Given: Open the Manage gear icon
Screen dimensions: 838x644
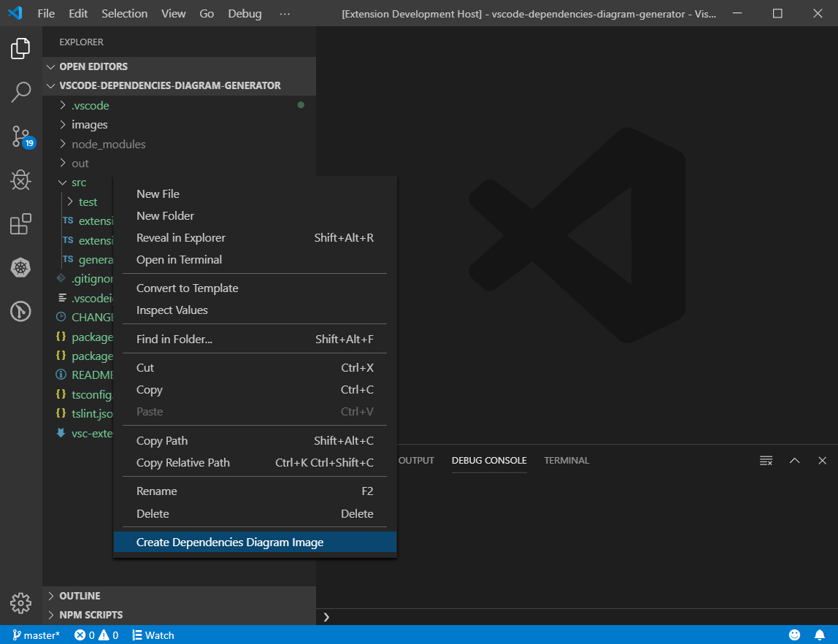Looking at the screenshot, I should tap(20, 603).
